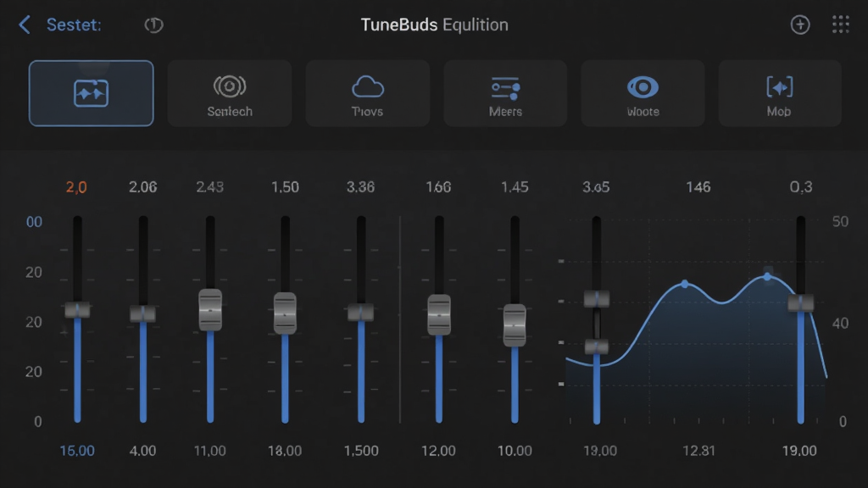Click the 0.3 gain value

point(801,187)
